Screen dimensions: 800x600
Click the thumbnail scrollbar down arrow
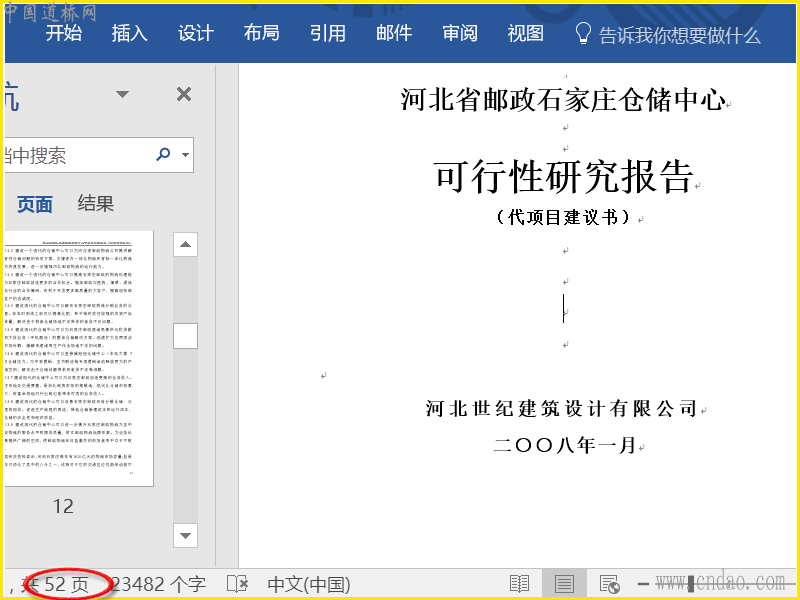click(185, 536)
